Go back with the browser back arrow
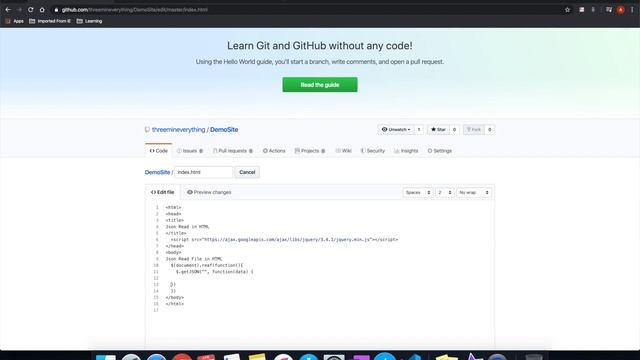Viewport: 640px width, 360px height. tap(8, 9)
